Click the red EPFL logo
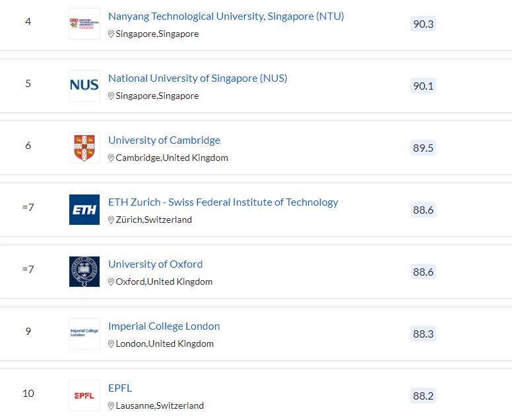 pyautogui.click(x=84, y=396)
